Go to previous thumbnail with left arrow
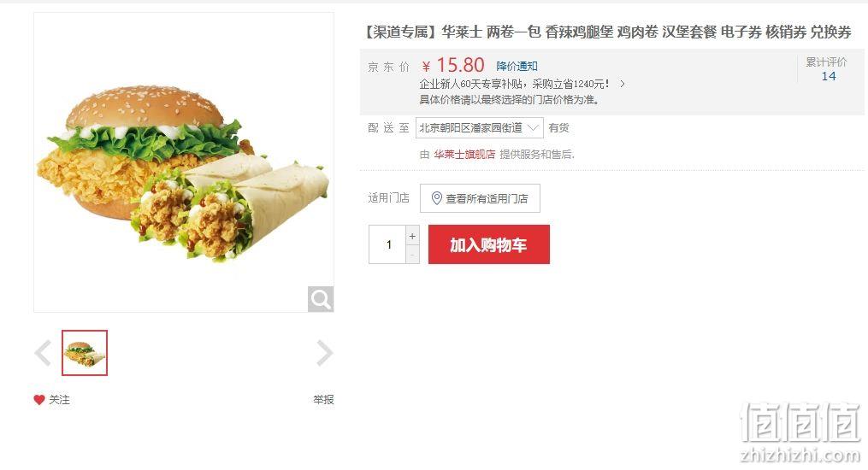 (x=43, y=353)
